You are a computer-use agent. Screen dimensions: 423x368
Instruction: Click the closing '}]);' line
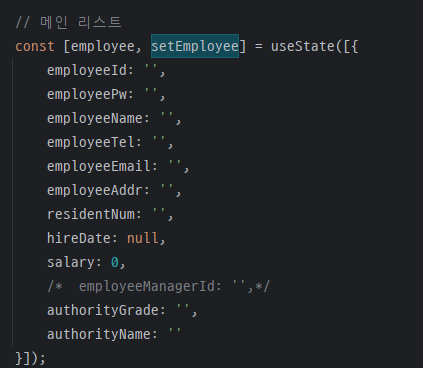[x=30, y=359]
